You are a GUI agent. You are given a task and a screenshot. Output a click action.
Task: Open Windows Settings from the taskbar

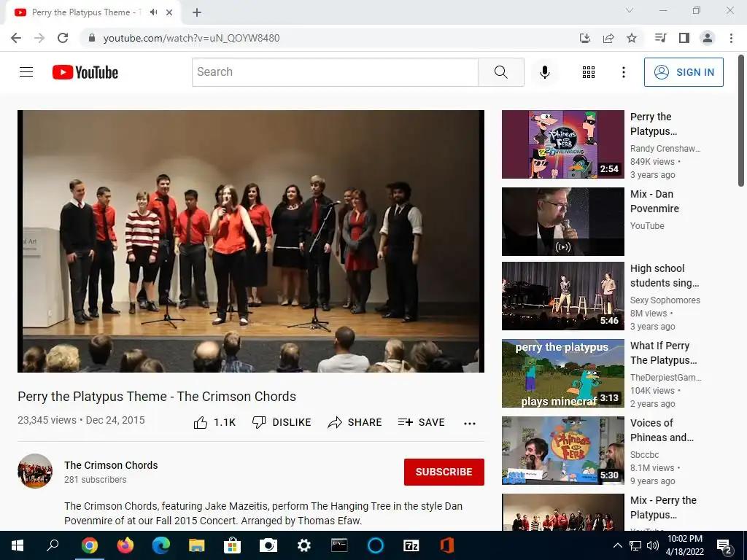click(x=304, y=545)
